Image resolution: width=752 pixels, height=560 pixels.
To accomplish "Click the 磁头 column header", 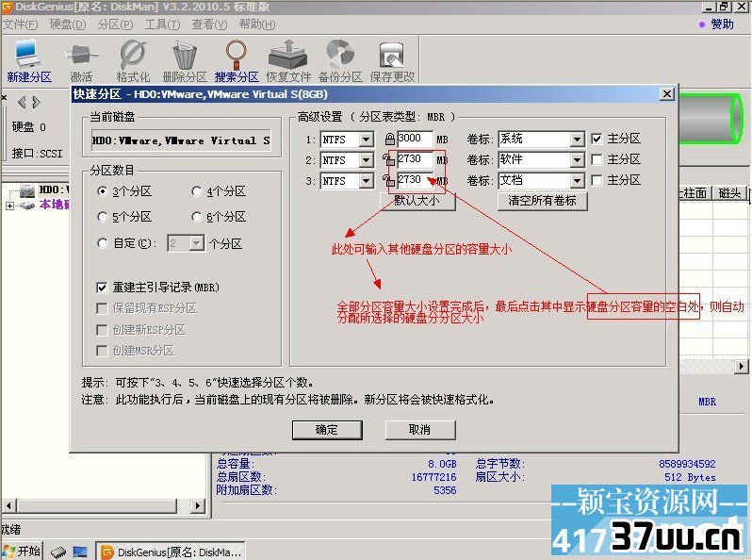I will 729,193.
